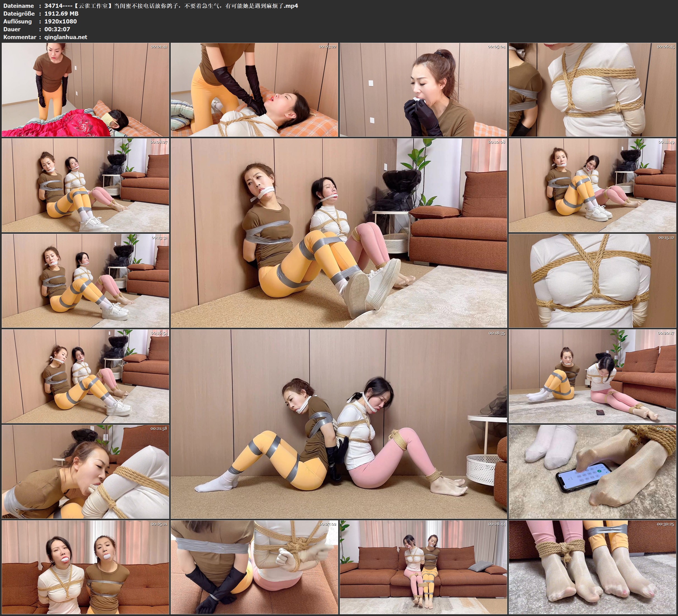Click the frame labeled 00:16:54

click(x=85, y=376)
